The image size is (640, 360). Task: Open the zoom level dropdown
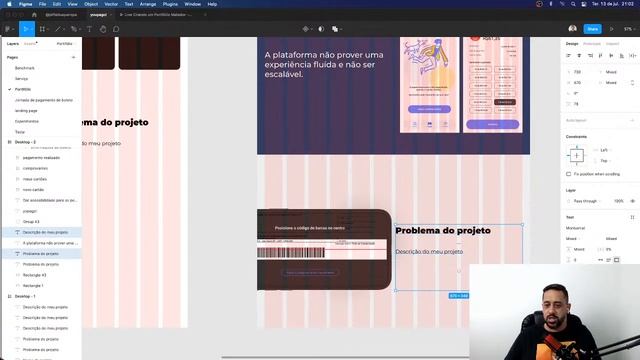[629, 29]
